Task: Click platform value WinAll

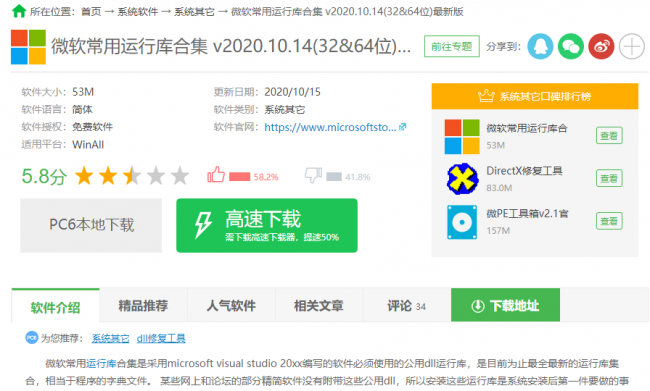Action: [88, 145]
